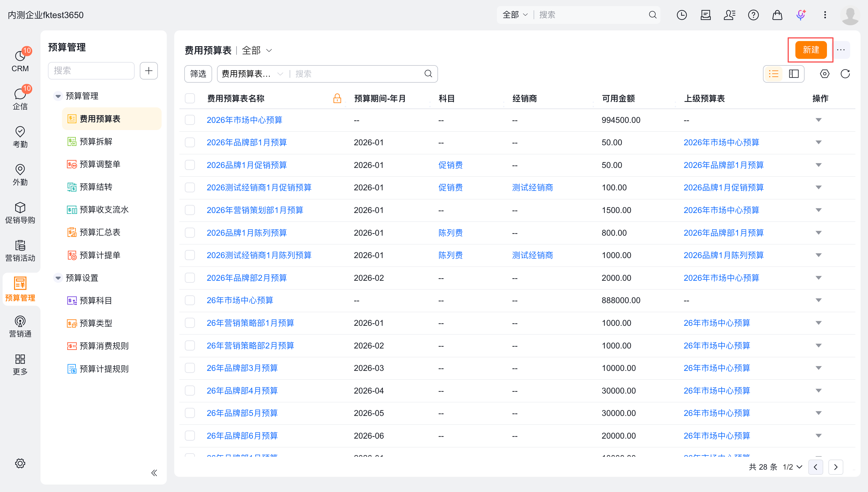Open the task list icon in header
868x492 pixels.
click(x=706, y=15)
